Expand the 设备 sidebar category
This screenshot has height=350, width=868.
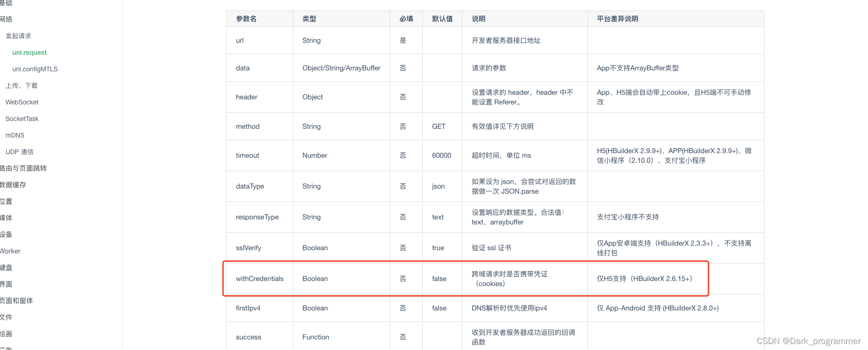tap(6, 235)
